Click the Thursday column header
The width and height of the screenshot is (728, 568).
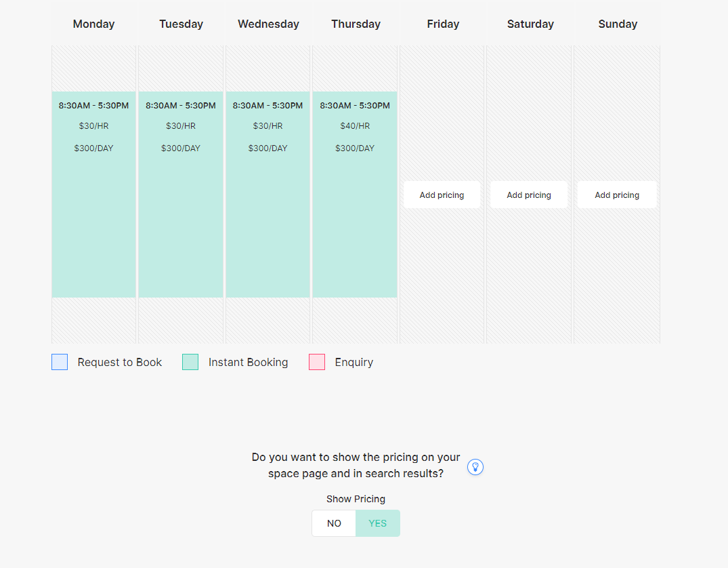coord(356,24)
